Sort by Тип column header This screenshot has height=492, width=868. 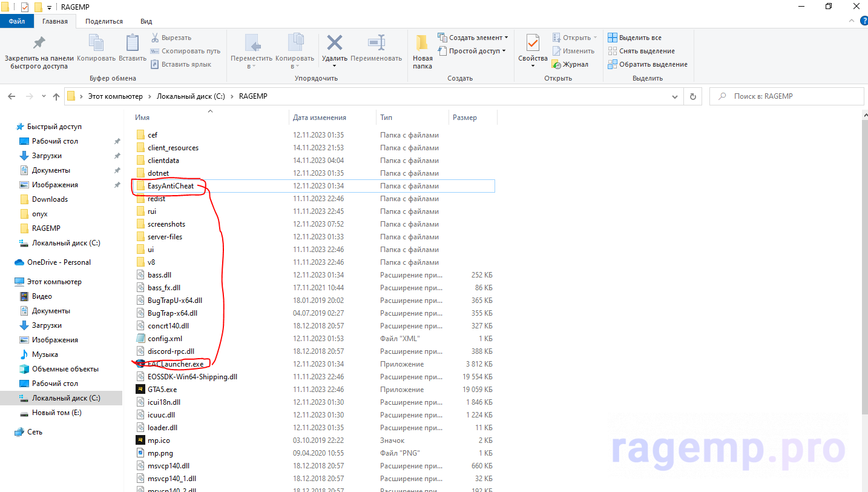pos(413,118)
